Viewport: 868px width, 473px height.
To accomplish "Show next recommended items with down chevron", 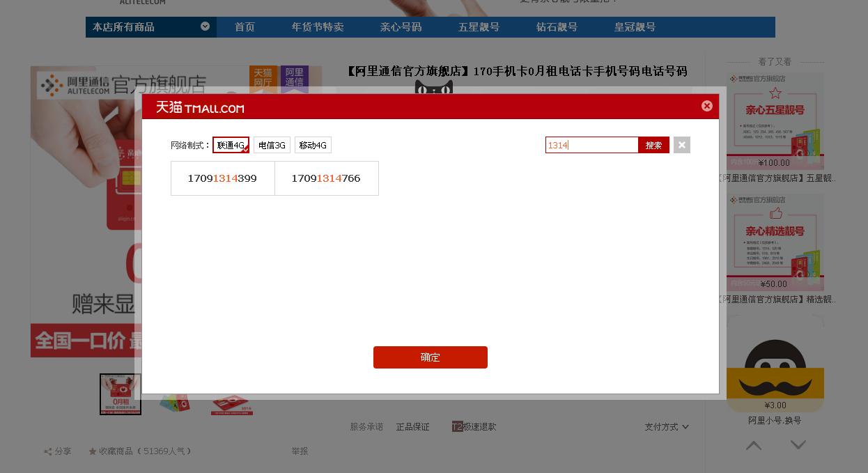I will point(798,445).
